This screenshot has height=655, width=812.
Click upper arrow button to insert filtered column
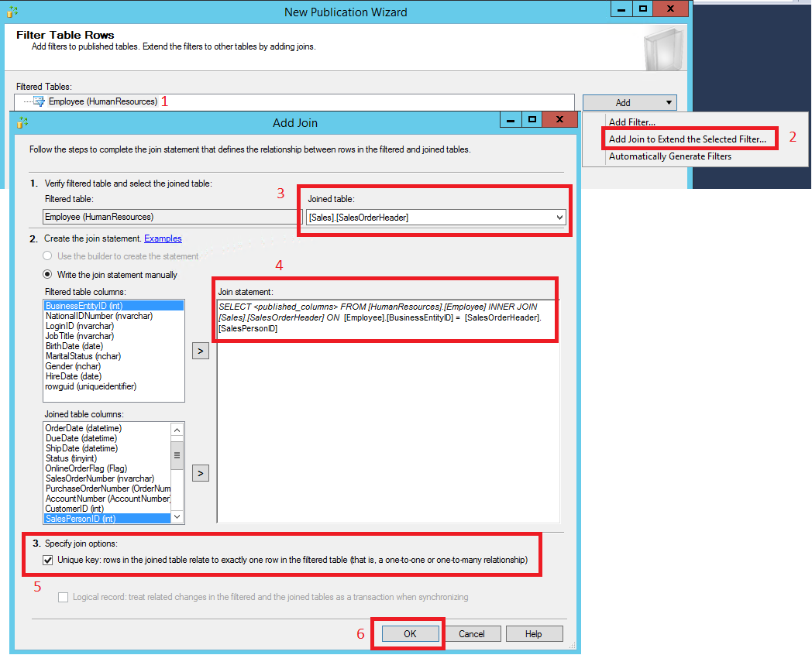click(x=200, y=350)
